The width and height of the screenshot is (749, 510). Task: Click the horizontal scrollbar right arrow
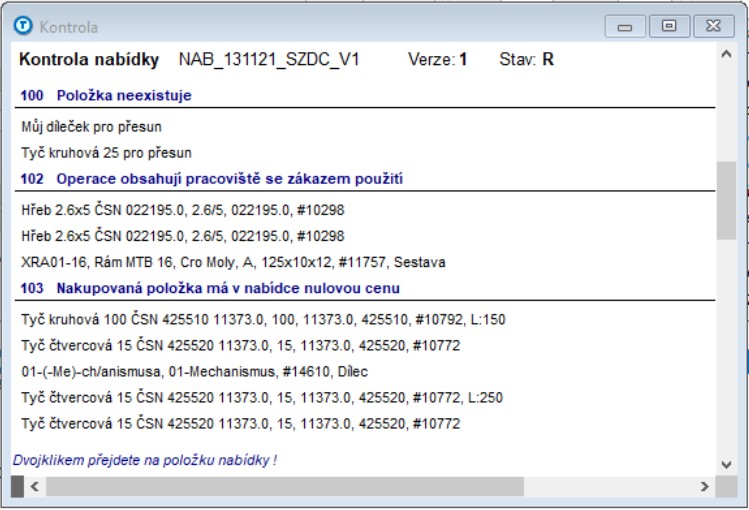point(704,486)
